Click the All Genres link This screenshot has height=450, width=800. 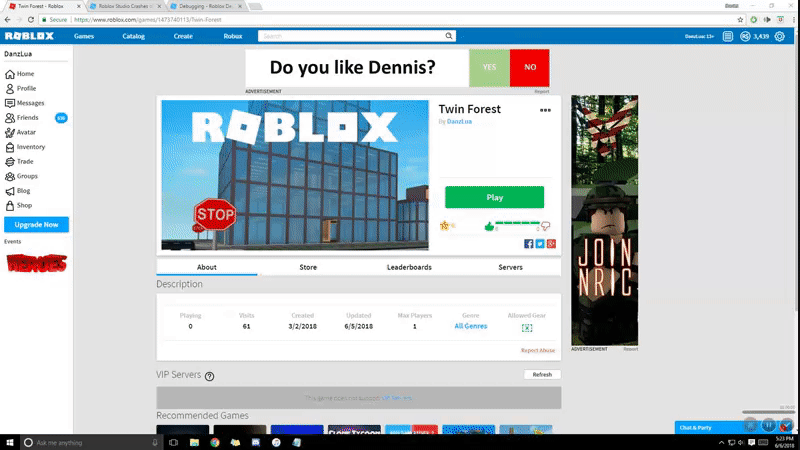coord(470,326)
